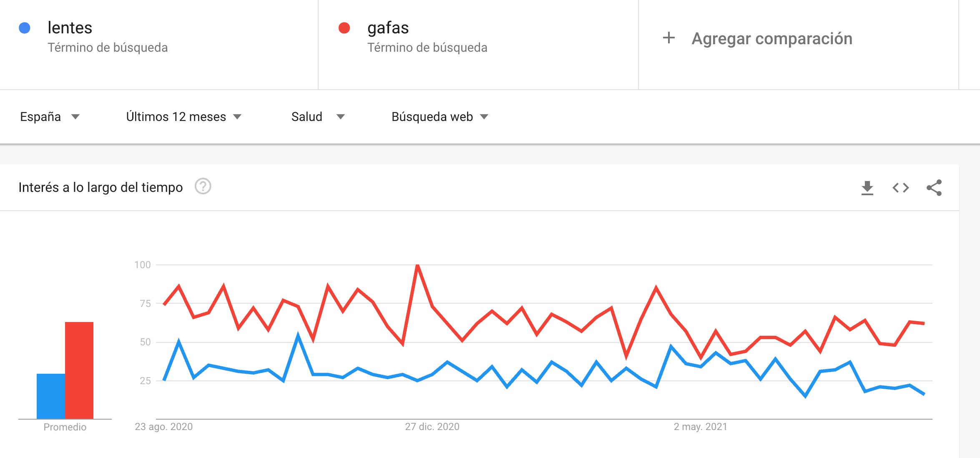Viewport: 980px width, 458px height.
Task: Expand the Búsqueda web search type dropdown
Action: [440, 117]
